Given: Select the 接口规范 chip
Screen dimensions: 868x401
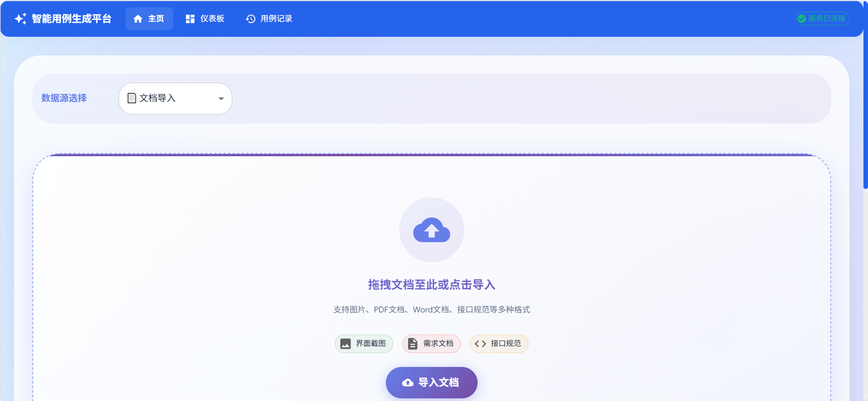Looking at the screenshot, I should [499, 344].
